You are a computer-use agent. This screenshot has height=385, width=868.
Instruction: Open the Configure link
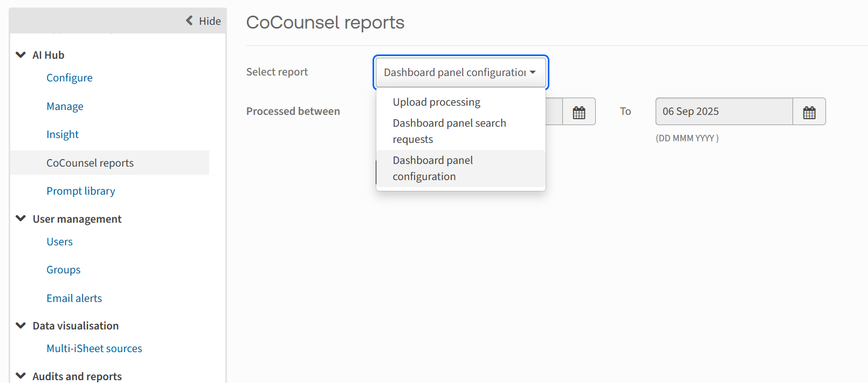70,78
